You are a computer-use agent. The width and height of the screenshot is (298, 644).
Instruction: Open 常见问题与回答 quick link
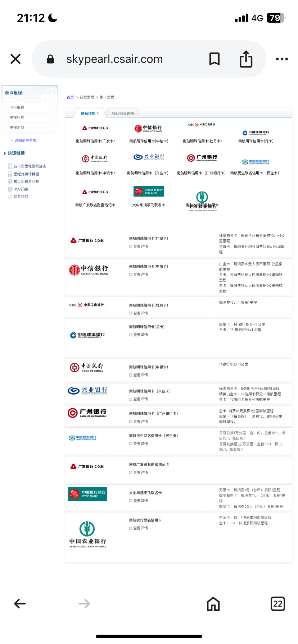[26, 181]
